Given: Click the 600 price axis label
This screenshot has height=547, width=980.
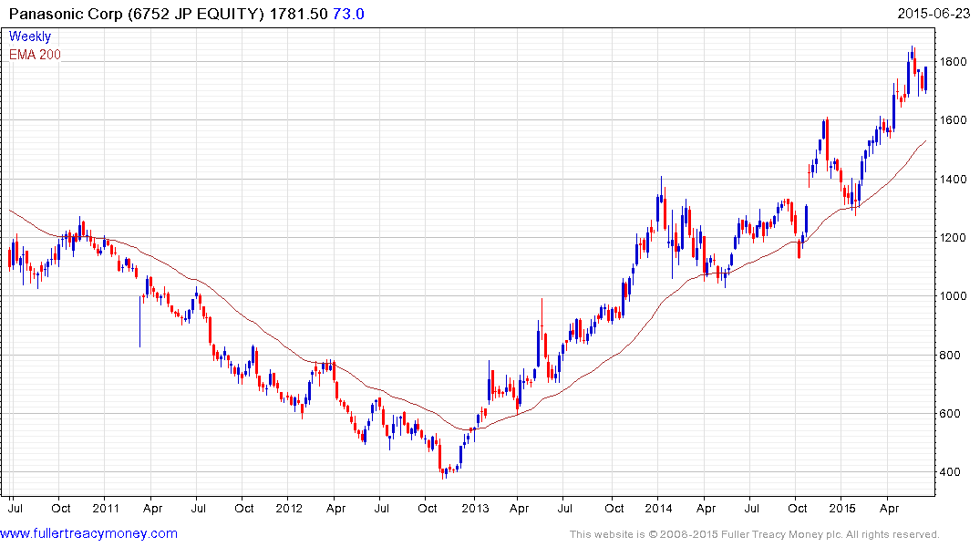Looking at the screenshot, I should (953, 414).
